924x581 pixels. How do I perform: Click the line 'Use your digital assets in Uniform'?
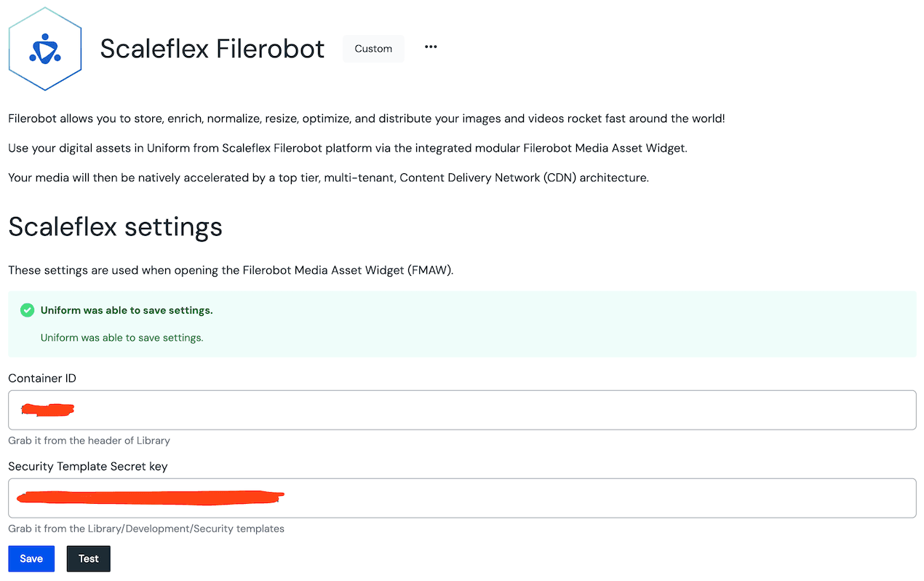click(x=348, y=149)
